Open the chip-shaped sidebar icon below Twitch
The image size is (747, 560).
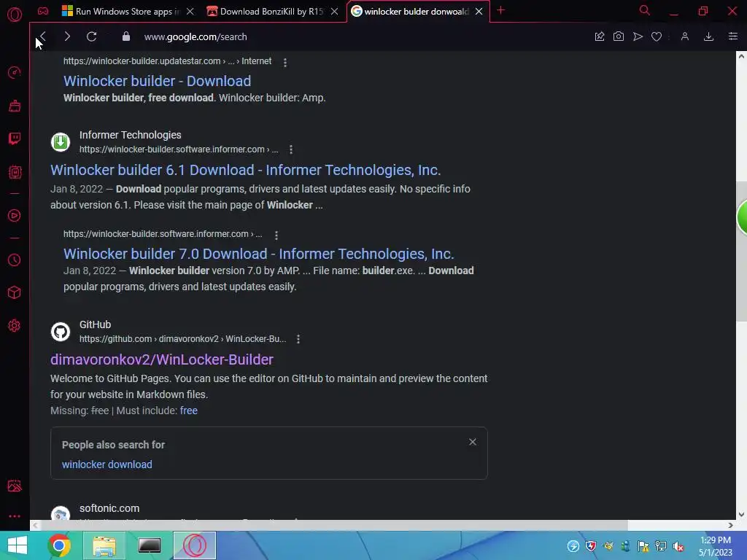(x=15, y=172)
